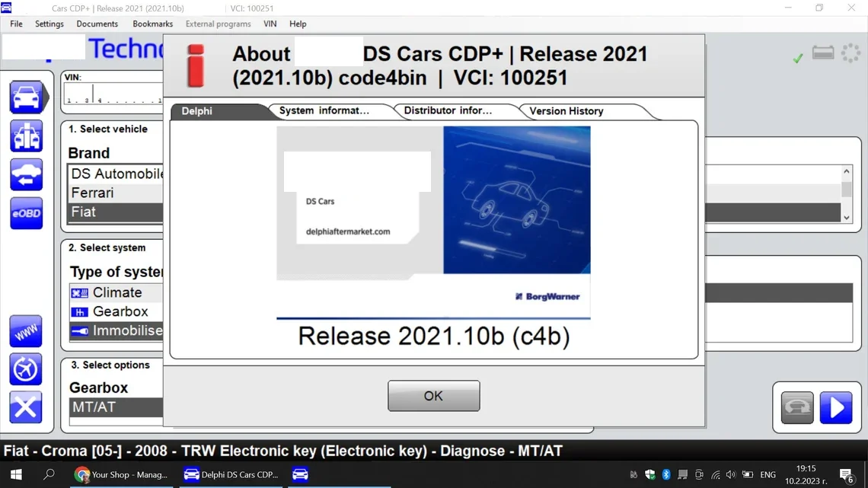Click the VIN input field
This screenshot has height=488, width=868.
[x=113, y=94]
